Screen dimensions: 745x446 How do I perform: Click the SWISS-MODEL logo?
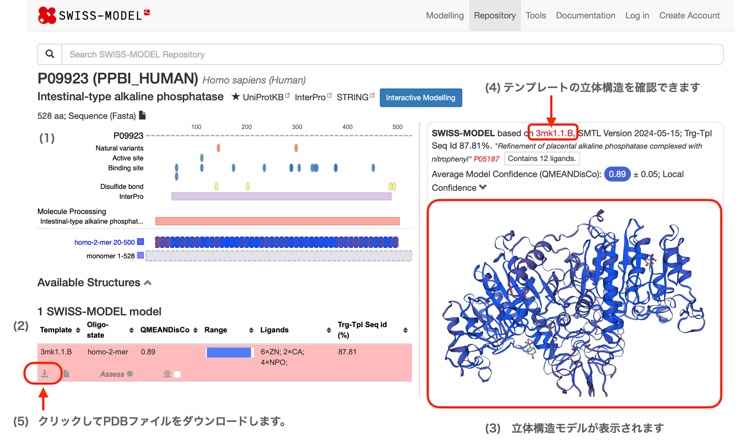click(x=94, y=15)
